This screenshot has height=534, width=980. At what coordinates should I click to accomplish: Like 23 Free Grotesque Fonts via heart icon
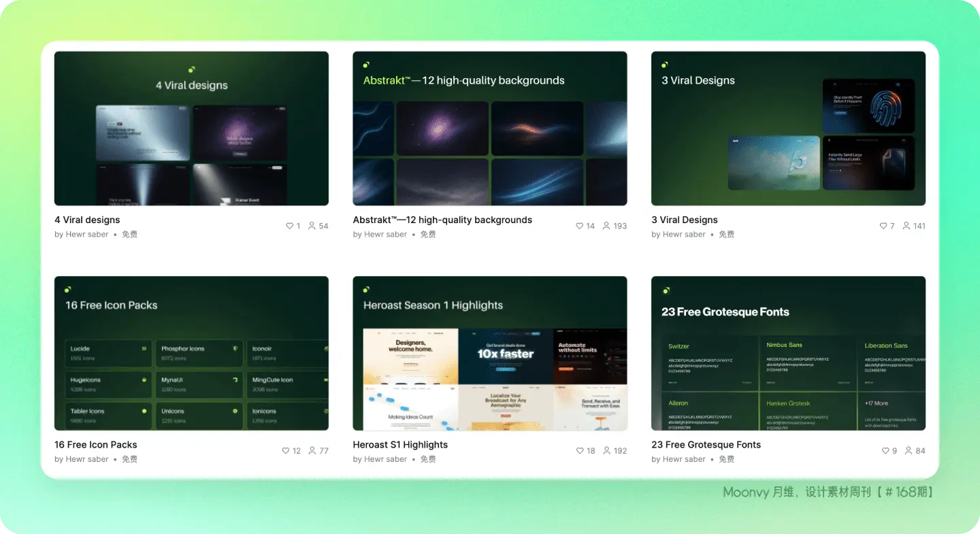(885, 450)
